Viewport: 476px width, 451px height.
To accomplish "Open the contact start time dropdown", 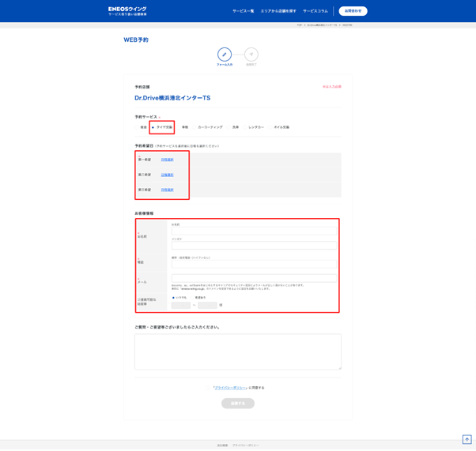I will click(181, 305).
